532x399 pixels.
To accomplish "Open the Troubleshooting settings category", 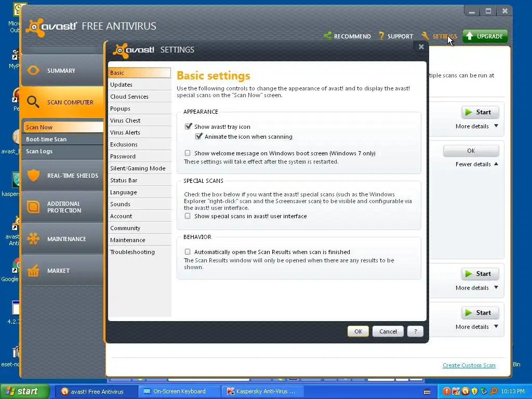I will (139, 252).
